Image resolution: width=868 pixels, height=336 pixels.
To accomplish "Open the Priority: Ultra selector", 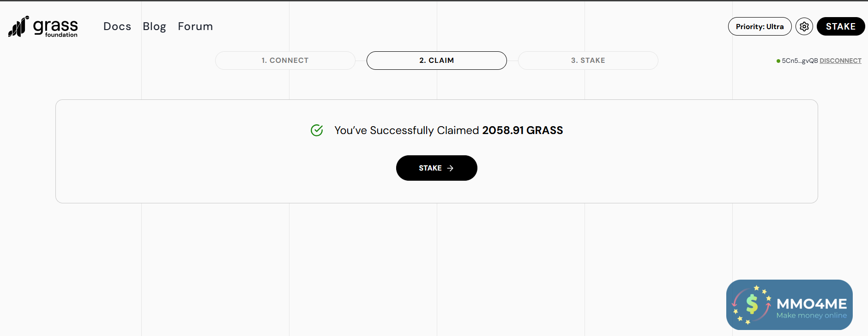I will click(759, 26).
